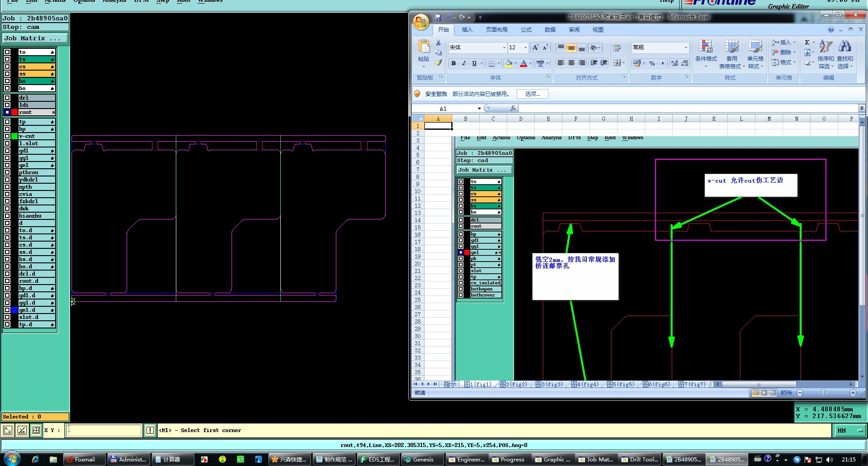Viewport: 868px width, 466px height.
Task: Toggle the 'slot.d' layer checkbox
Action: point(7,317)
